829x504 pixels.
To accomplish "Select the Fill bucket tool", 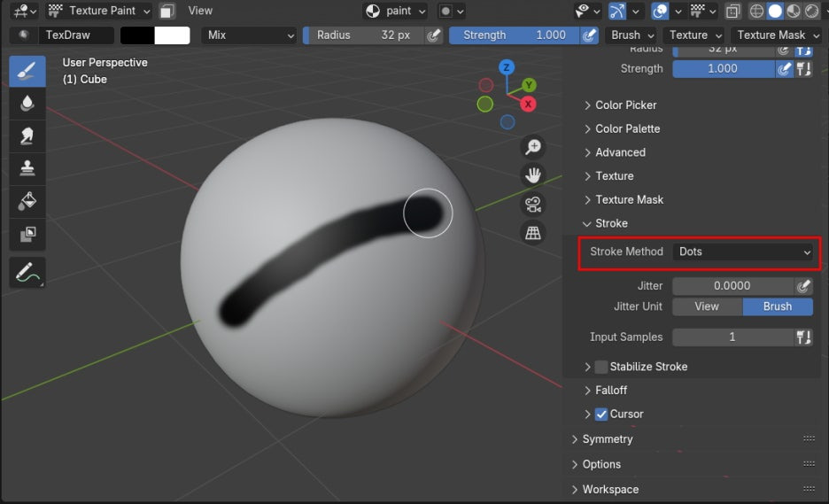I will 27,201.
